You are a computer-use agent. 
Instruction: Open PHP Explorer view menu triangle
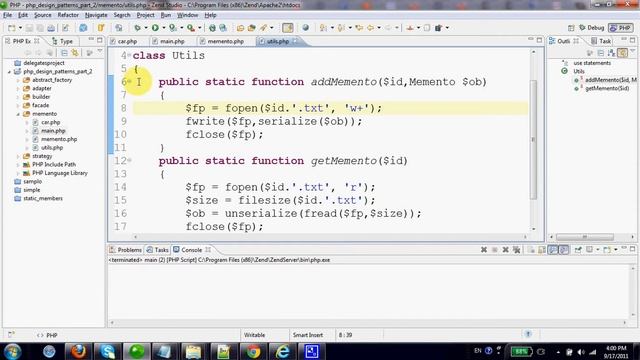[100, 51]
